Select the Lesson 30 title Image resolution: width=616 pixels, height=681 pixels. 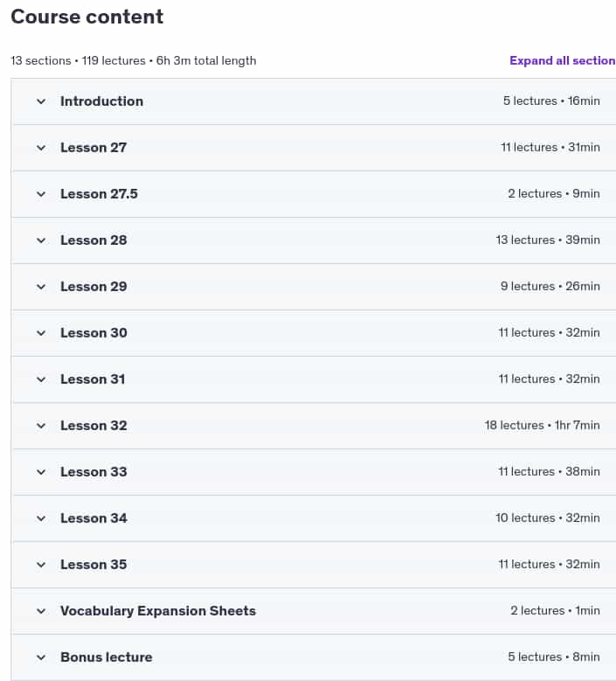[93, 333]
